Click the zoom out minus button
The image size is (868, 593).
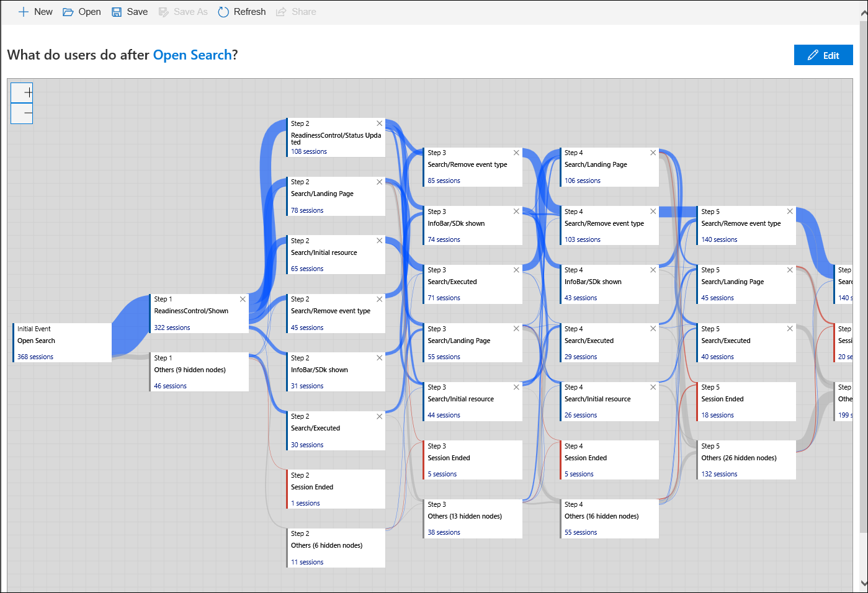(x=22, y=114)
